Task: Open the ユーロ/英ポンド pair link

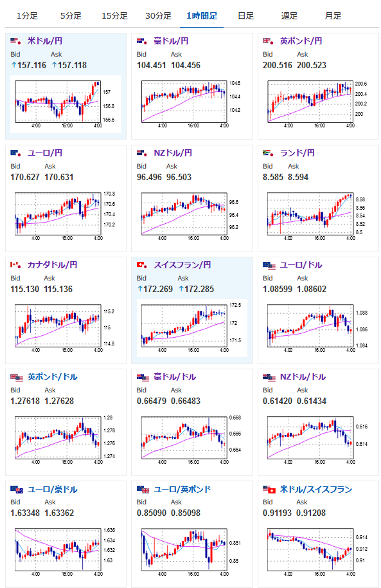Action: click(182, 490)
